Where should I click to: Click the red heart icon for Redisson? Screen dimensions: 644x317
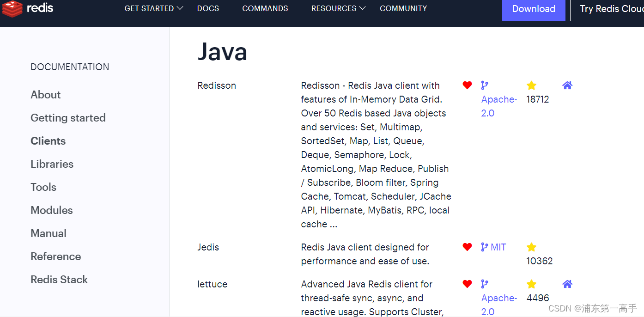[467, 85]
